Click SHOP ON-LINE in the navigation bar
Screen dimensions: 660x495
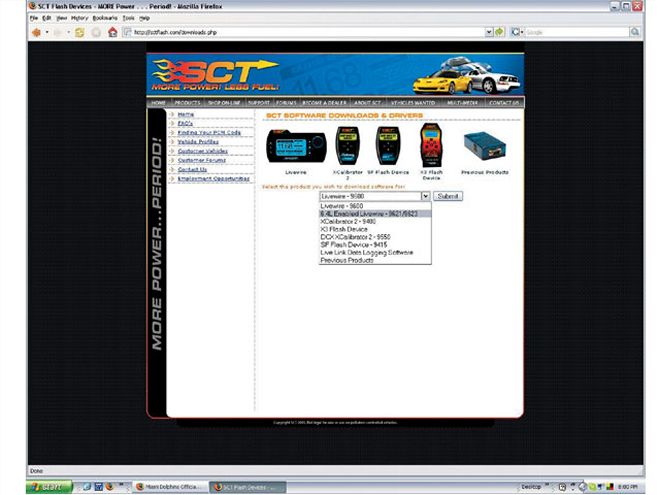tap(224, 103)
